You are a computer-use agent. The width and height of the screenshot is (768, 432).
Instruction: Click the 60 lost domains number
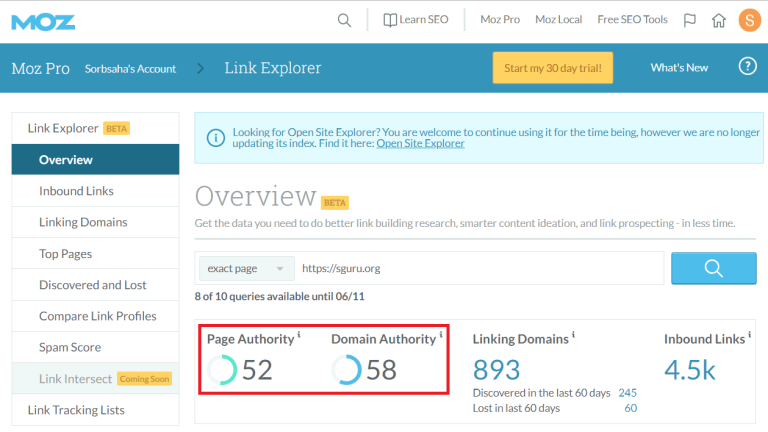click(631, 408)
